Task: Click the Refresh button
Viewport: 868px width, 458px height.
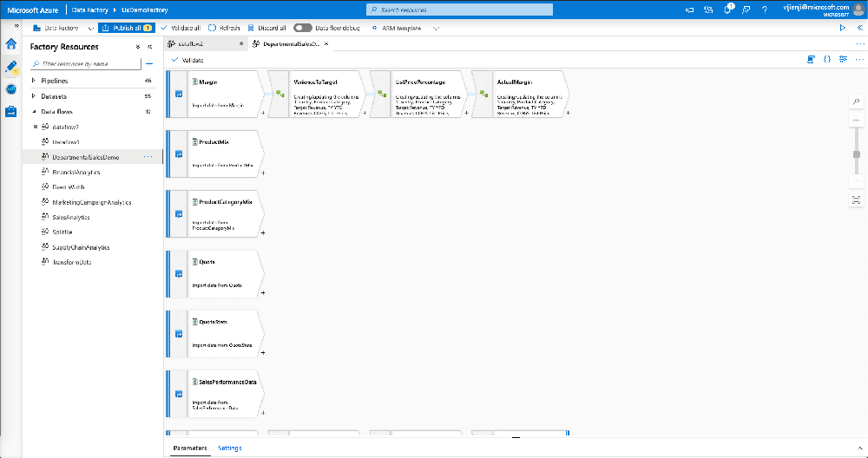Action: tap(224, 28)
